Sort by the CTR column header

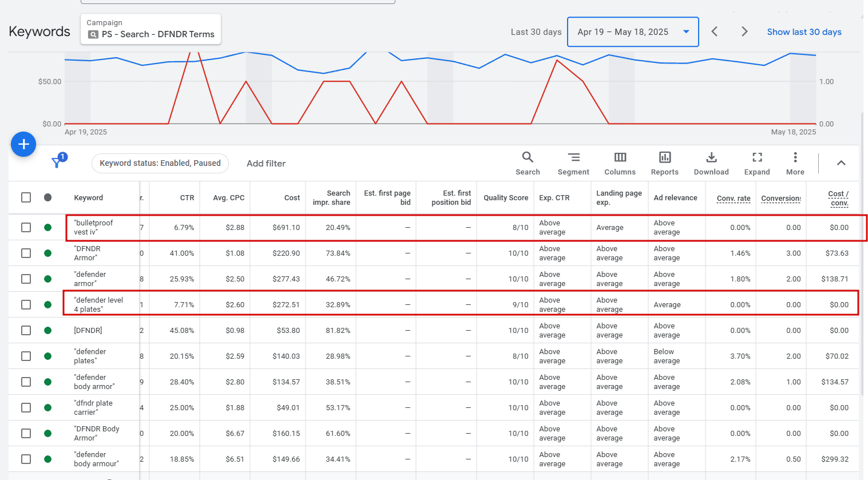tap(187, 198)
